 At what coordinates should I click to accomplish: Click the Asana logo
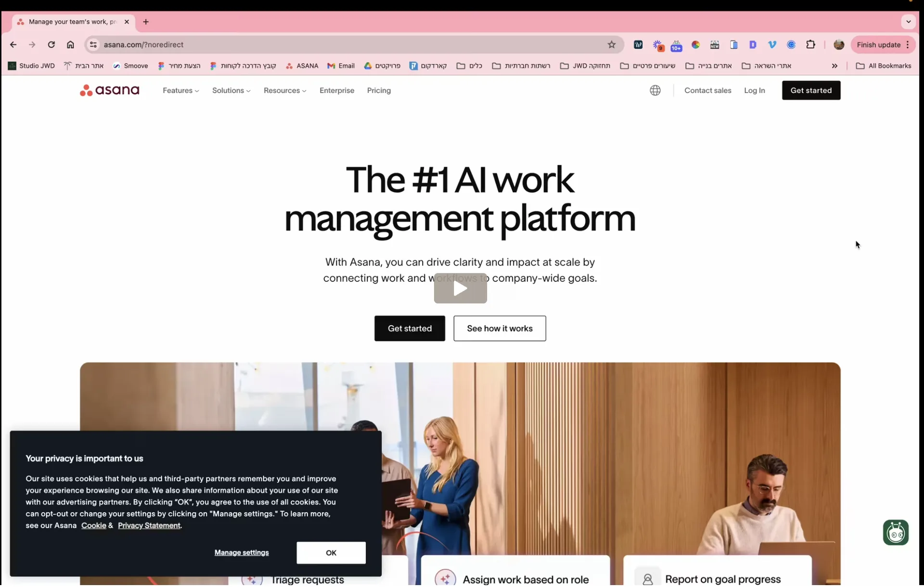(110, 91)
